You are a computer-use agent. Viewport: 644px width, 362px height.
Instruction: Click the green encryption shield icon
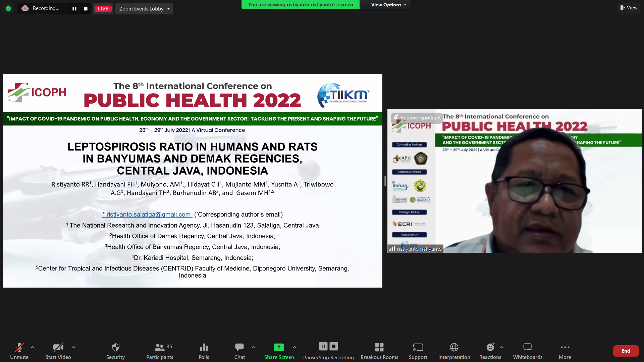[x=8, y=8]
